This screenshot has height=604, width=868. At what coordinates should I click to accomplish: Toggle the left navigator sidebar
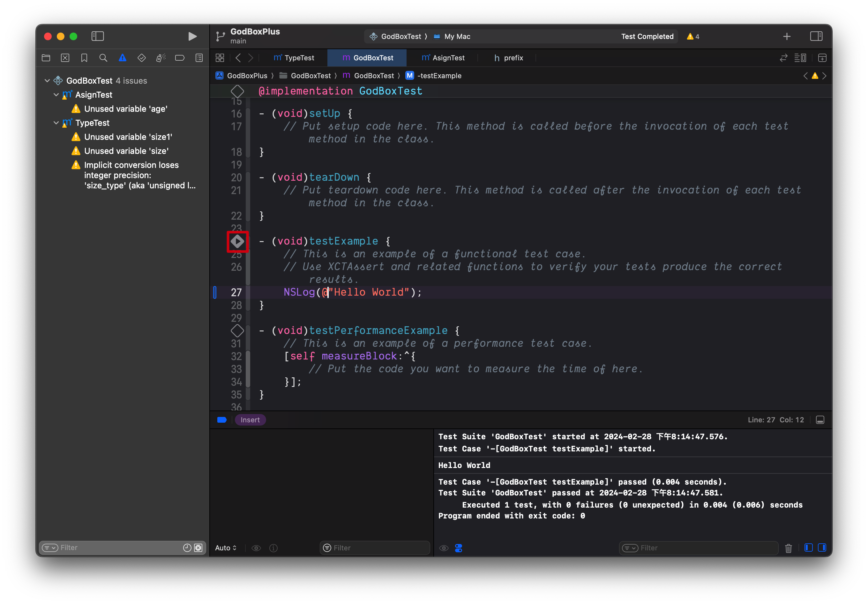point(98,36)
